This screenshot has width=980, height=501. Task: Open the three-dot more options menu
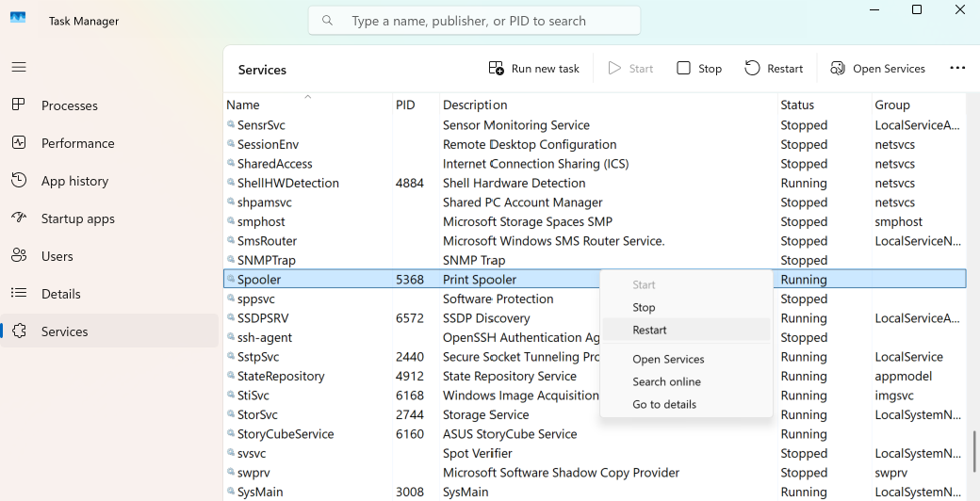957,69
